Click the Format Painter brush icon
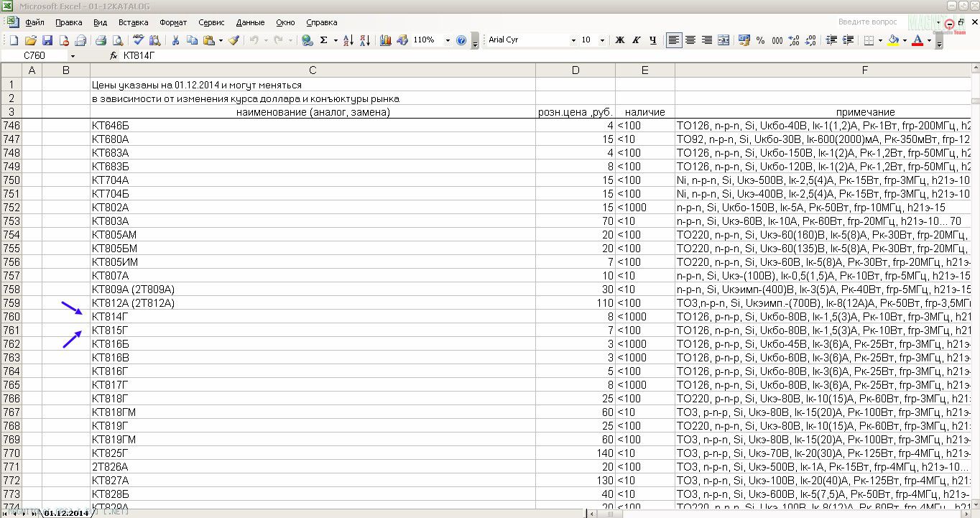Viewport: 980px width, 518px height. tap(234, 40)
